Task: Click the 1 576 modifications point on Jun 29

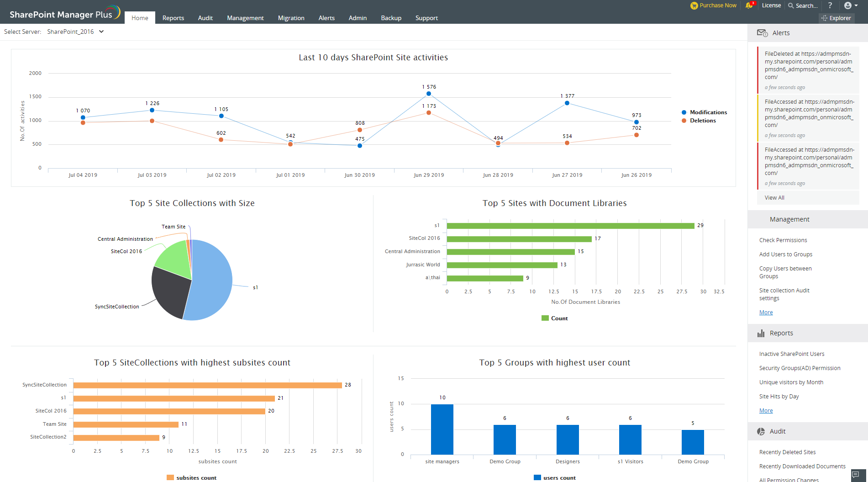Action: click(428, 94)
